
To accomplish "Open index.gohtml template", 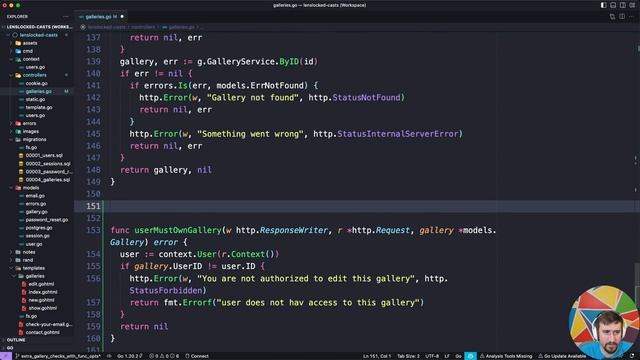I will point(43,292).
